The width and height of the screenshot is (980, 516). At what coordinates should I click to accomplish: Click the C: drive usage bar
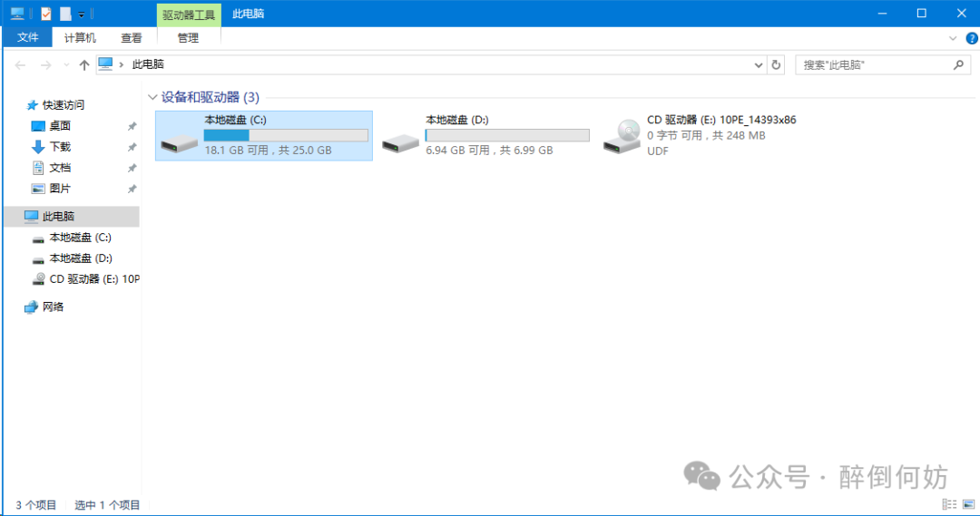pos(286,135)
